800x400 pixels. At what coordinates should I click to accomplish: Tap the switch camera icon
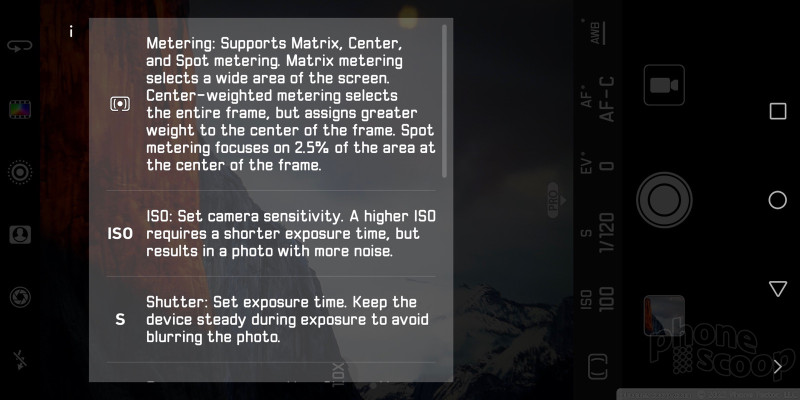point(20,46)
